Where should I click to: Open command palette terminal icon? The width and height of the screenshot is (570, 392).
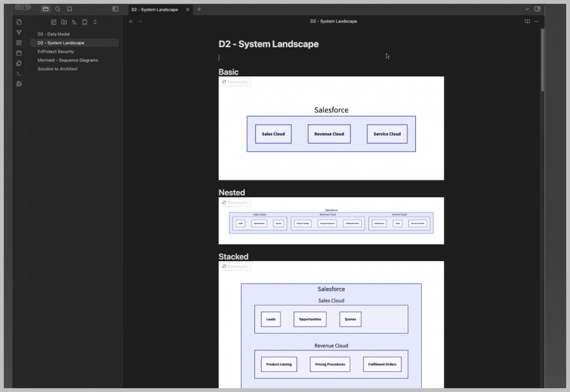(19, 74)
